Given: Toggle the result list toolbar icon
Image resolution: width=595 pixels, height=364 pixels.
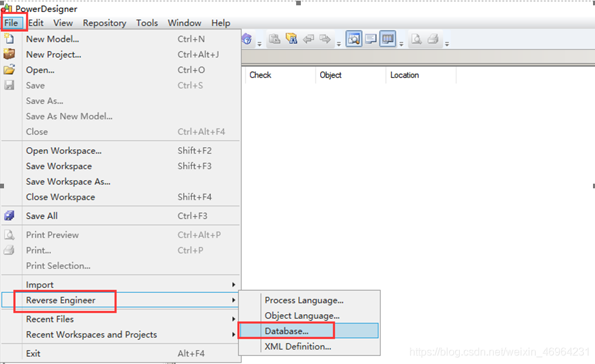Looking at the screenshot, I should point(387,39).
